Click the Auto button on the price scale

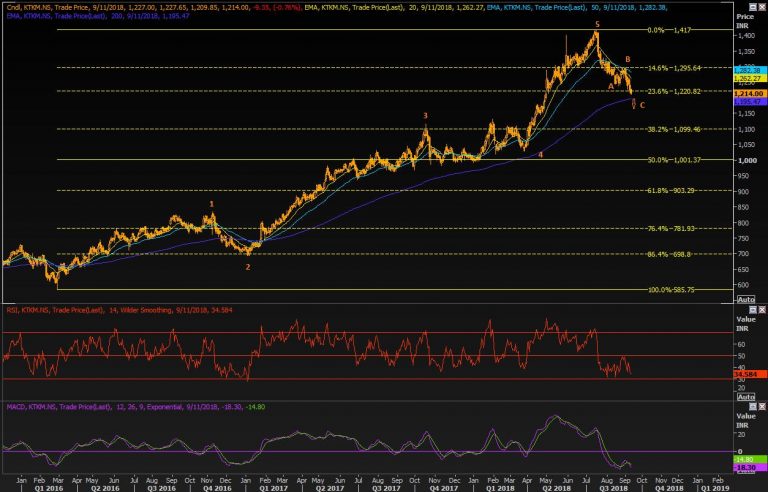coord(745,299)
